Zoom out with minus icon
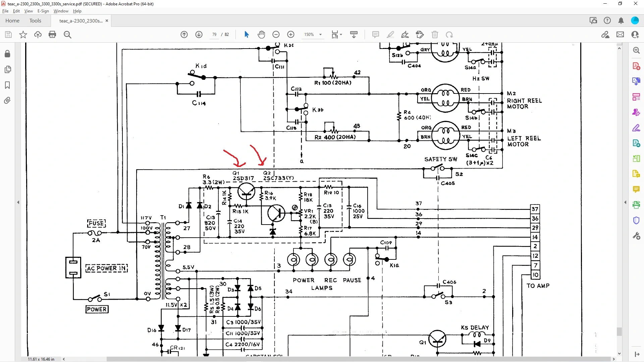Screen dimensions: 644x362 (x=276, y=35)
